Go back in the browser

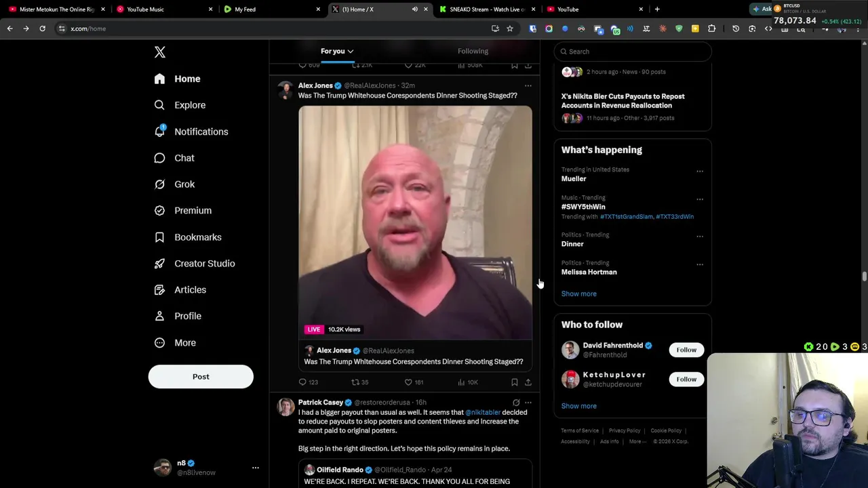9,28
